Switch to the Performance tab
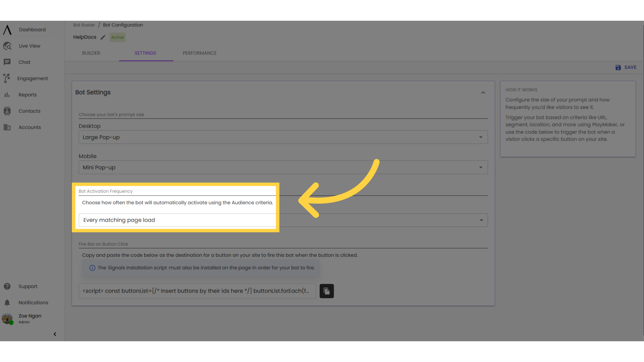Viewport: 644px width, 362px height. tap(200, 53)
